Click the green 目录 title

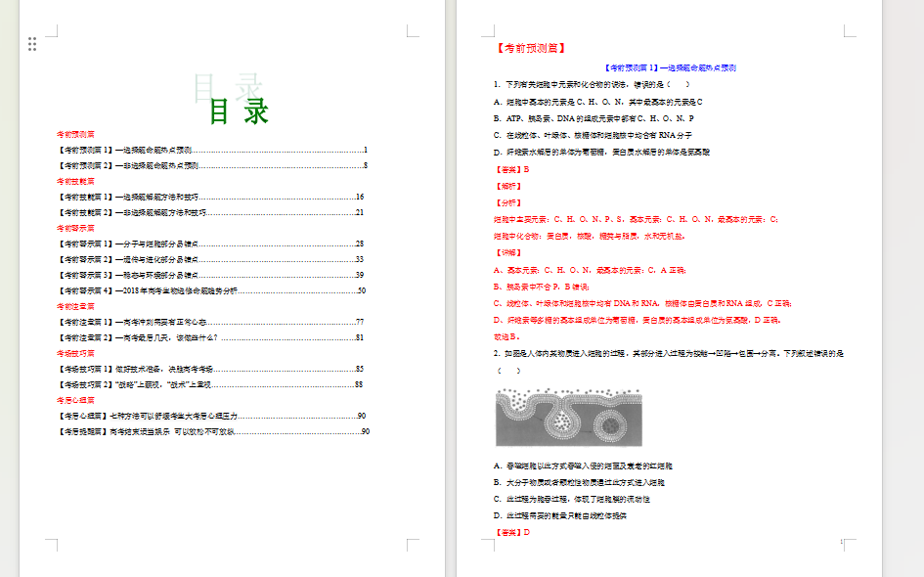coord(240,111)
